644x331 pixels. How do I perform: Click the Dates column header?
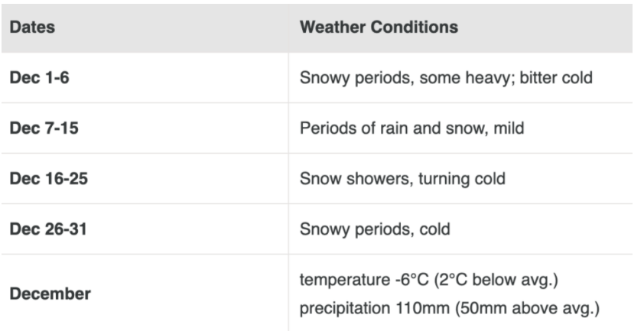[145, 28]
